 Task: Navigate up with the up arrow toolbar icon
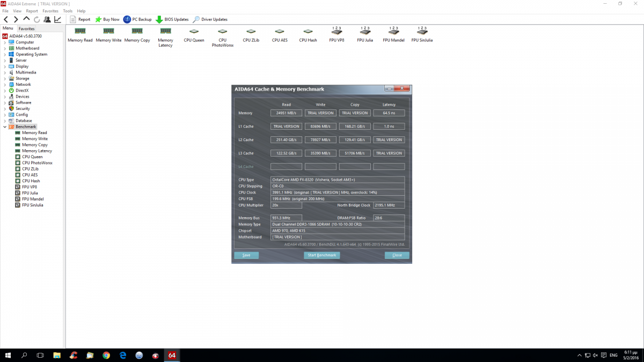[x=26, y=19]
